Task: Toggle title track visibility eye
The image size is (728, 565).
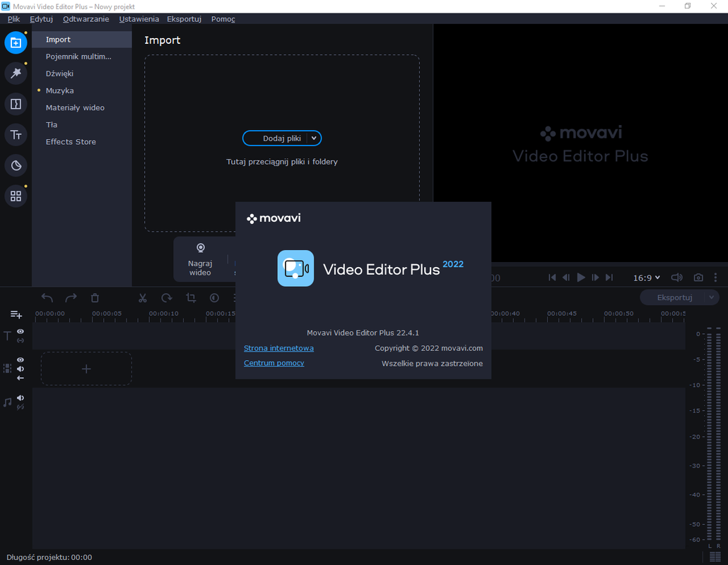Action: click(20, 332)
